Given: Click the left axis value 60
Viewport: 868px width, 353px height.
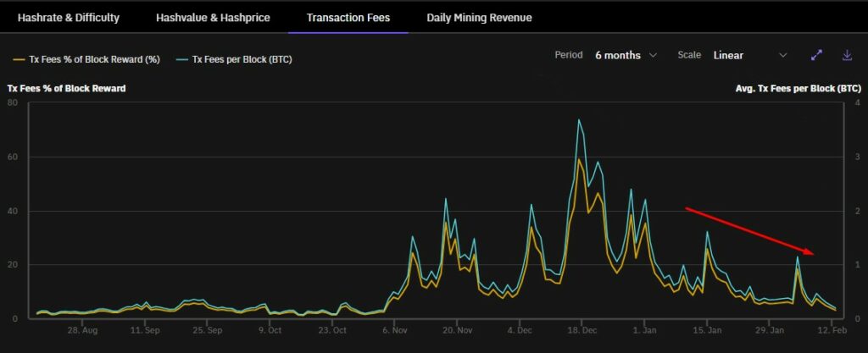Looking at the screenshot, I should (x=13, y=157).
